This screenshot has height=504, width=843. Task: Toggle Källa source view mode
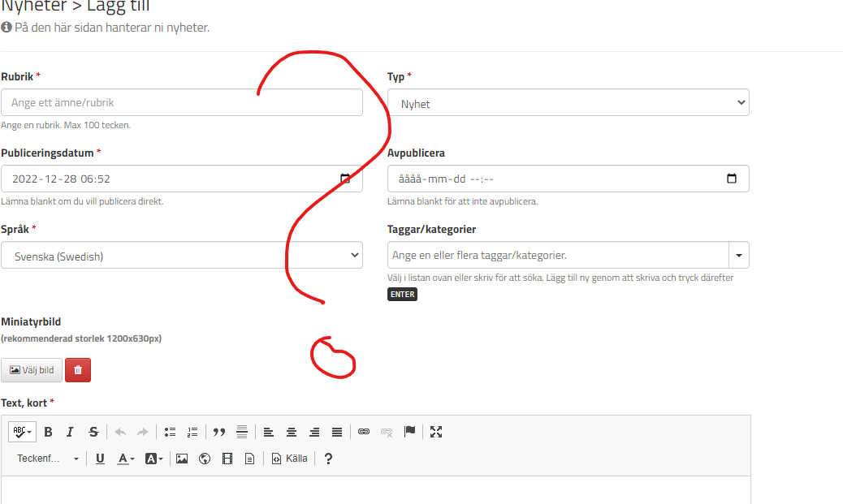(x=290, y=459)
